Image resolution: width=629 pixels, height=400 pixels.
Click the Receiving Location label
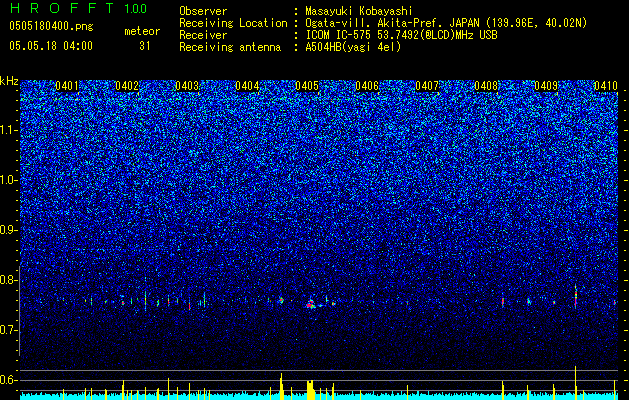point(233,23)
